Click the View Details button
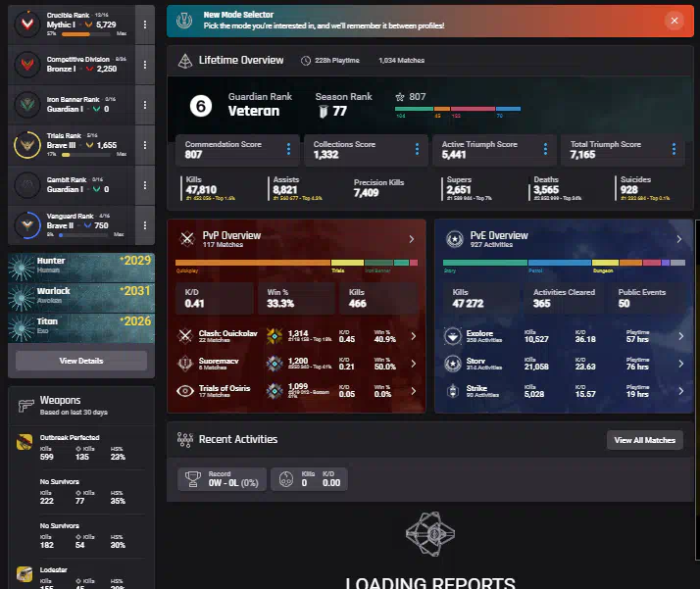 [x=81, y=361]
